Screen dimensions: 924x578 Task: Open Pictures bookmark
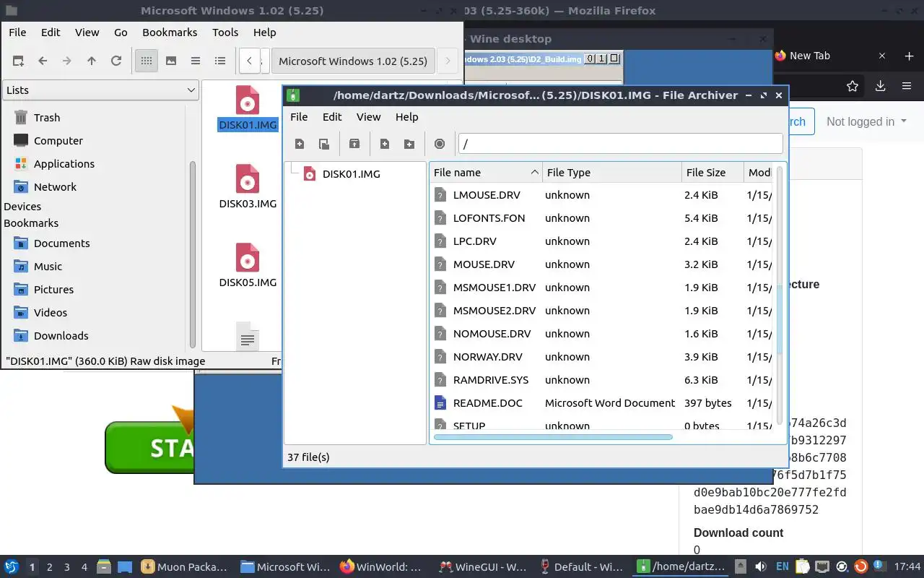53,290
